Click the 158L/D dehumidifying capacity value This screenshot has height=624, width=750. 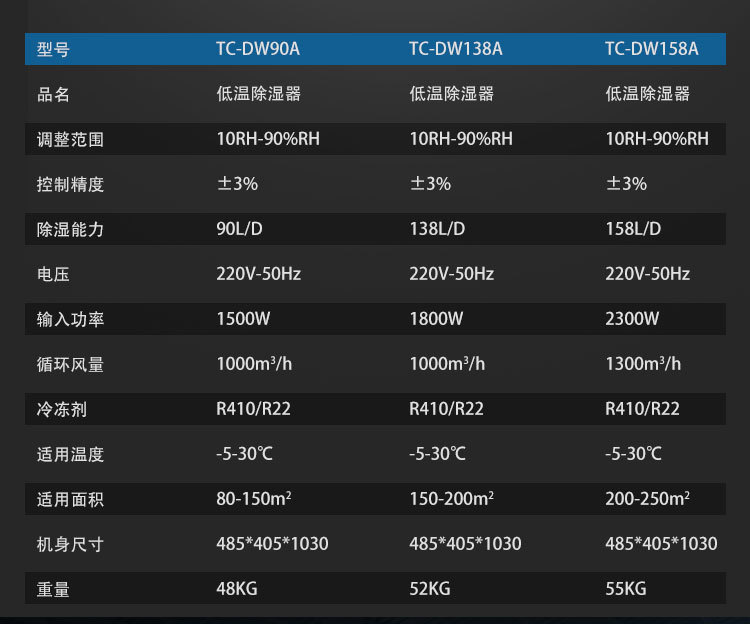point(633,229)
